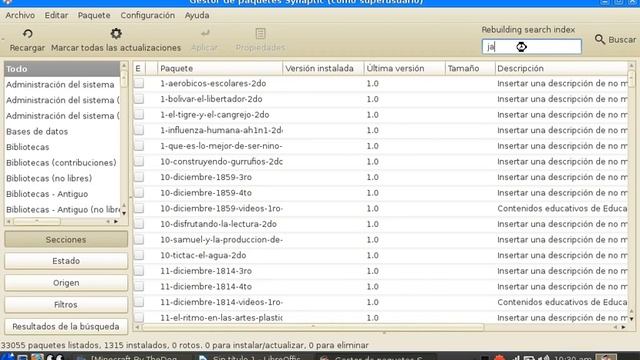Toggle status box for 1-aerobicos-escolares-2do
Image resolution: width=640 pixels, height=360 pixels.
139,83
